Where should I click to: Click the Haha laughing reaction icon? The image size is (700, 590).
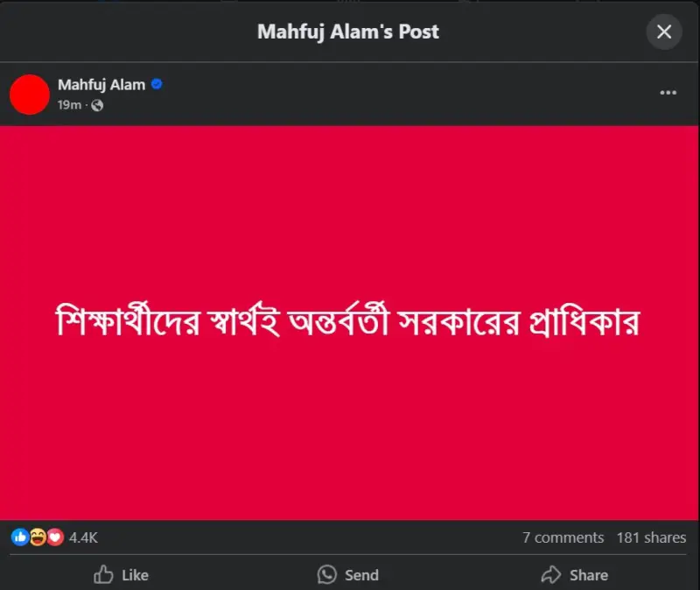coord(38,537)
